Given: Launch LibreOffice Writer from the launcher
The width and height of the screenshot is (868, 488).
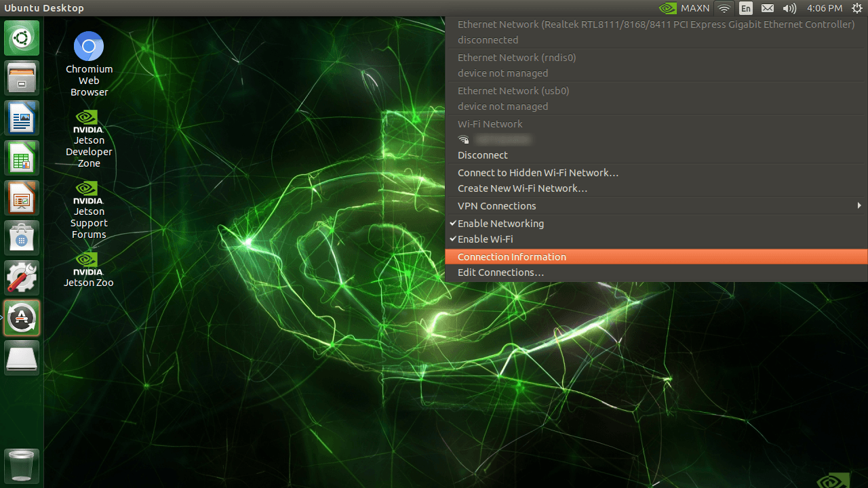Looking at the screenshot, I should 22,117.
